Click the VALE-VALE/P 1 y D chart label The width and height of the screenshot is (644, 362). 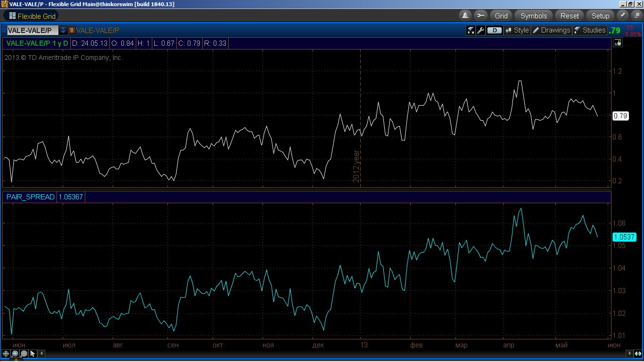37,43
